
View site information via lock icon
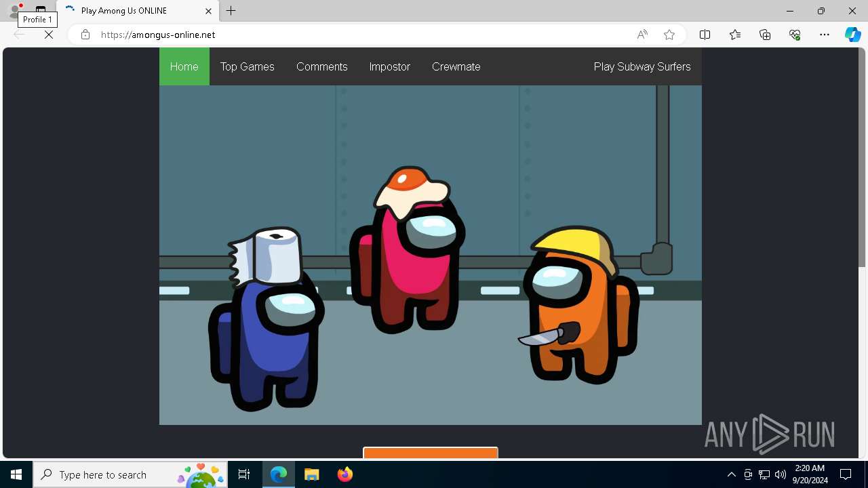click(x=85, y=35)
